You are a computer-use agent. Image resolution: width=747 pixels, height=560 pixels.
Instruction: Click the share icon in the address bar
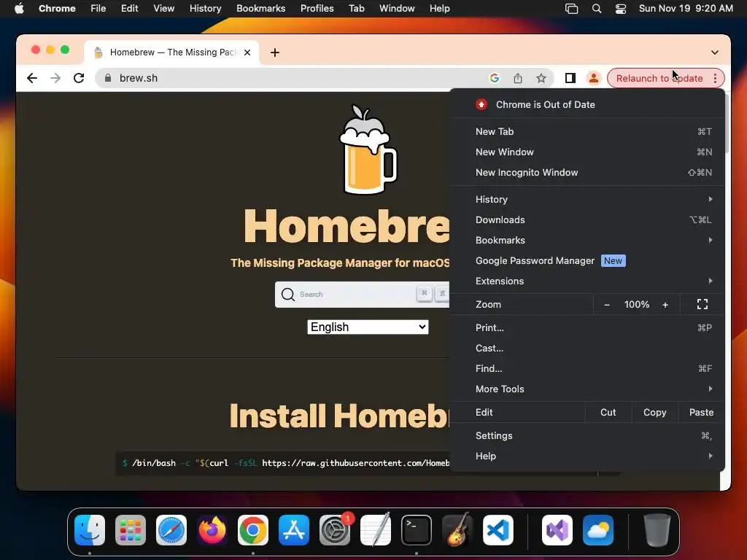click(x=518, y=78)
